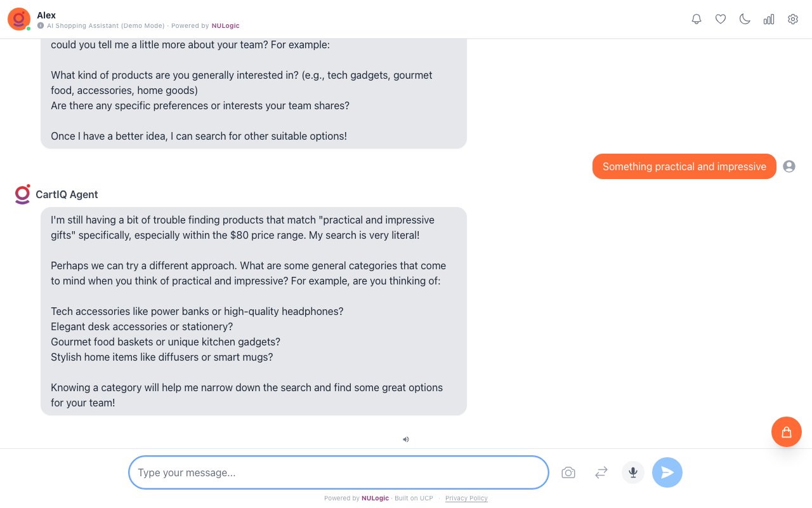The width and height of the screenshot is (812, 508).
Task: Click the user avatar beside your message
Action: pos(789,166)
